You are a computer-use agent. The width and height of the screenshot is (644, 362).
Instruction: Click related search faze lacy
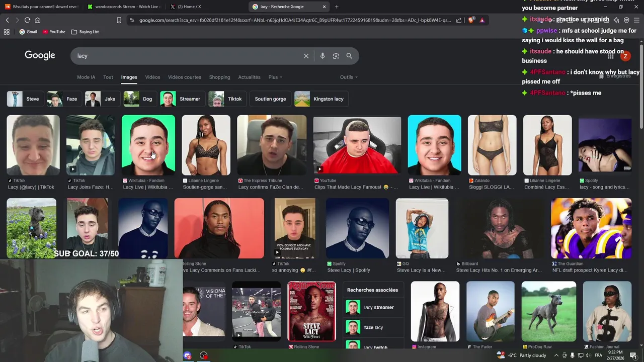click(x=373, y=327)
